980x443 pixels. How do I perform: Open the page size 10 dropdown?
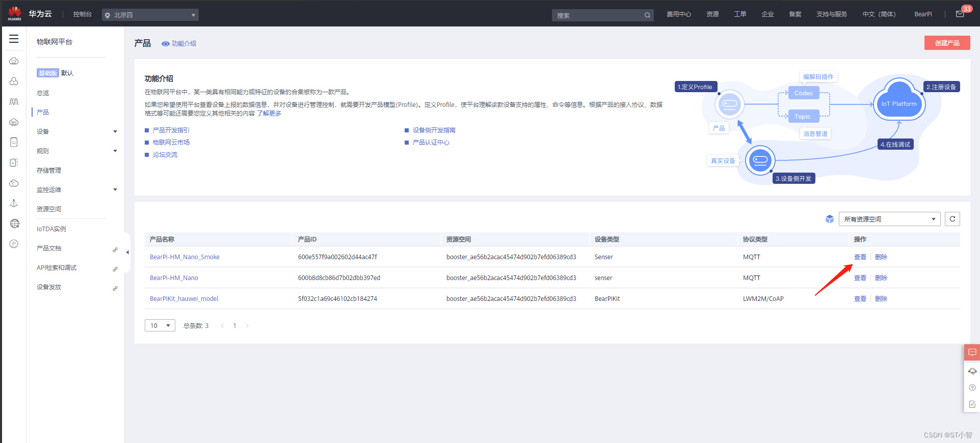pyautogui.click(x=160, y=325)
